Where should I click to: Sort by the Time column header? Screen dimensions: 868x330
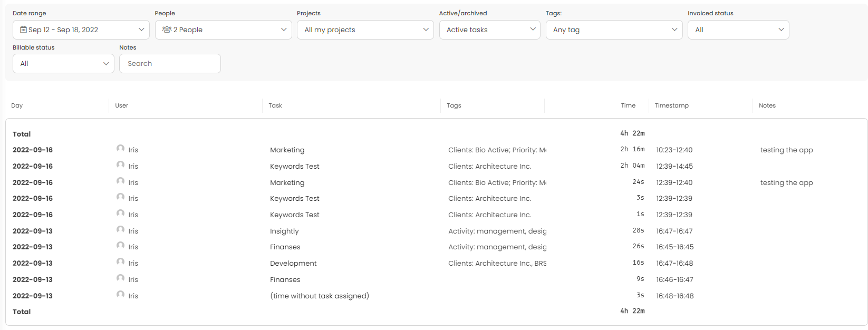pos(628,105)
